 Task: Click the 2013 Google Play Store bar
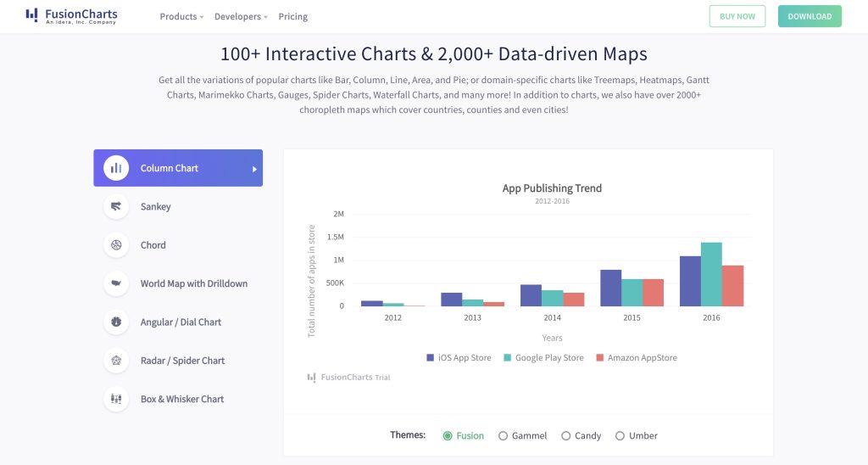pyautogui.click(x=473, y=303)
